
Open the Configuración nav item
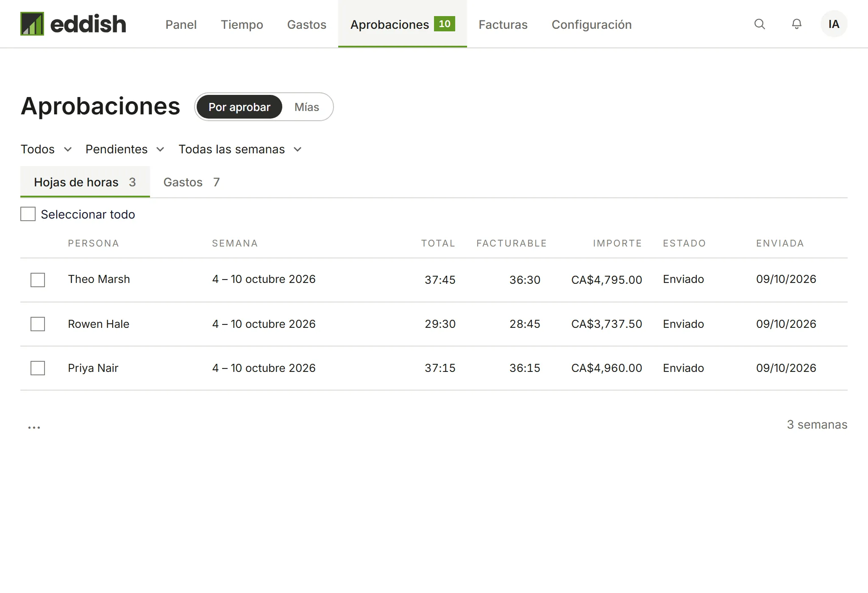[x=592, y=25]
